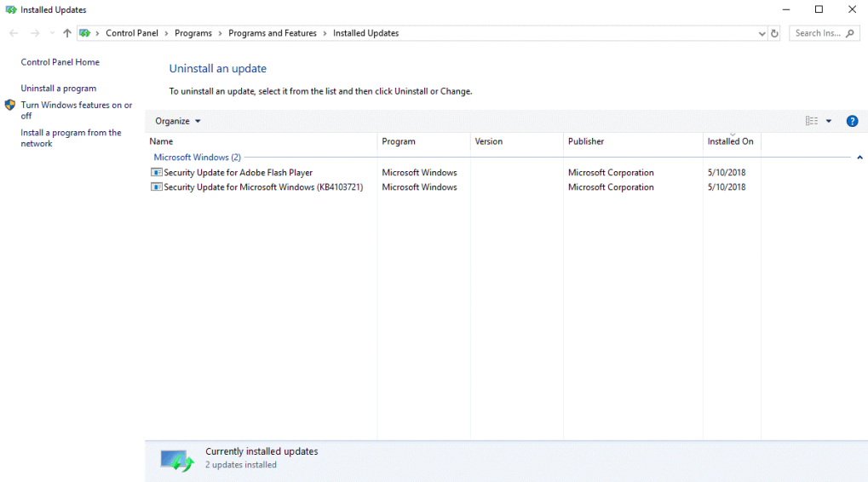Open Help with the question mark icon

pos(852,121)
